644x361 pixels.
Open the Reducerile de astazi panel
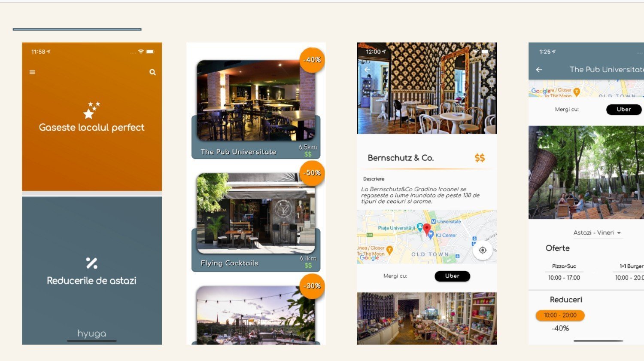click(92, 270)
